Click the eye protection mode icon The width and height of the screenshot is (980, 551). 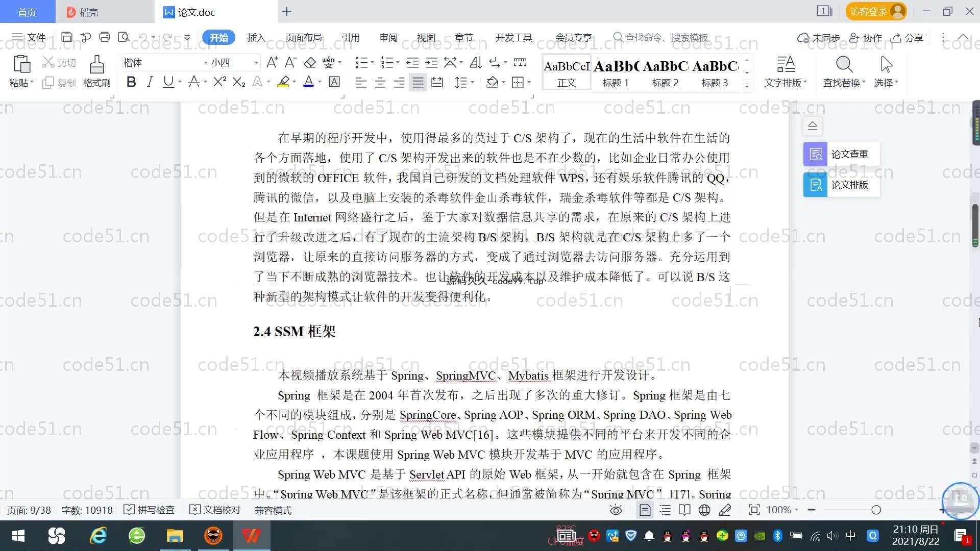pos(616,510)
